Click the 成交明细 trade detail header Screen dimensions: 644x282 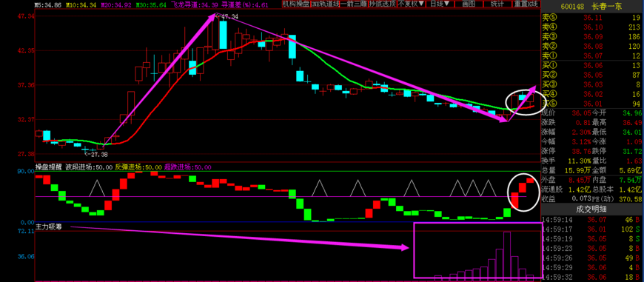click(x=591, y=209)
